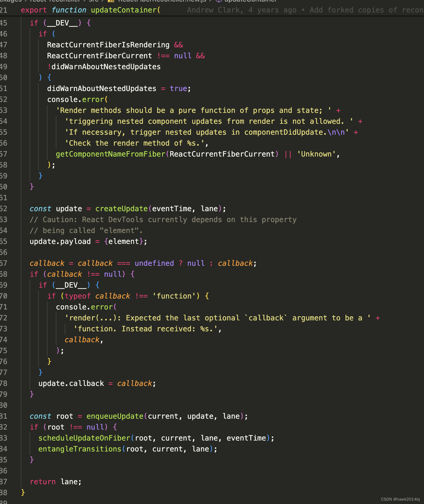Viewport: 424px width, 504px height.
Task: Click 'typeof' keyword on line 70
Action: (77, 296)
